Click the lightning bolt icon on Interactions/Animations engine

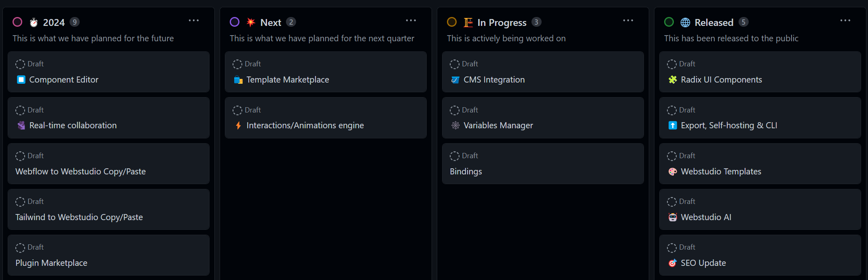point(238,125)
